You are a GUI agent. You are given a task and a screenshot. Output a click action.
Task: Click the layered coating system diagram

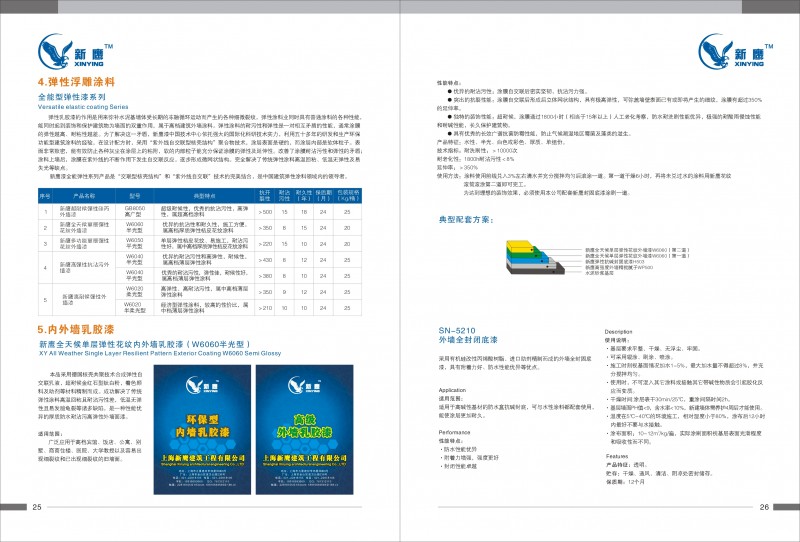coord(535,257)
